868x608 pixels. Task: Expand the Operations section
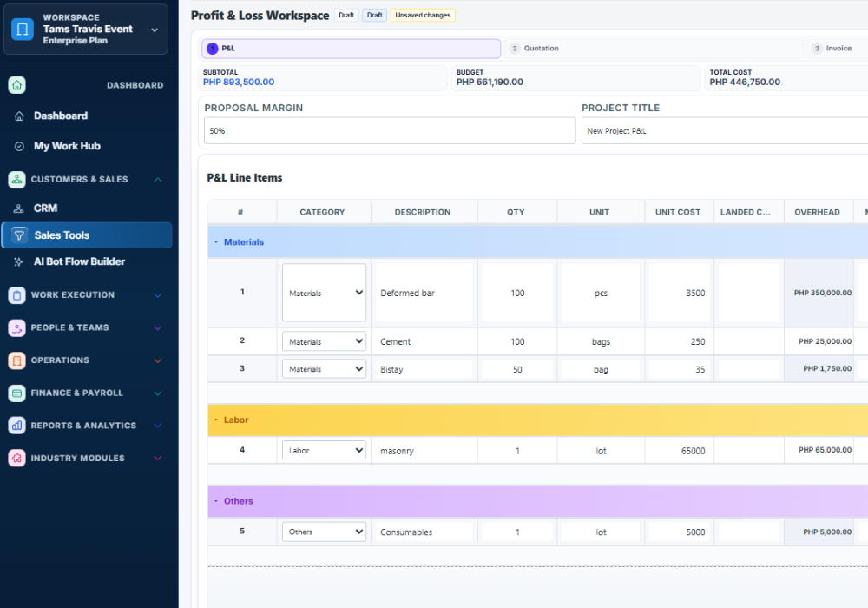[158, 360]
